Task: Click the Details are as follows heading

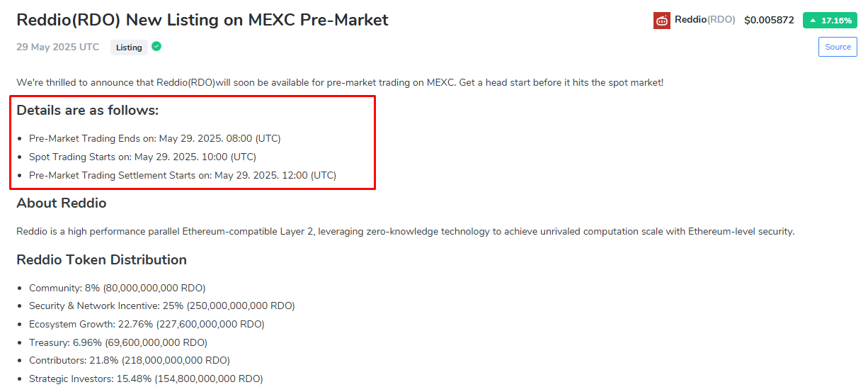Action: (88, 111)
